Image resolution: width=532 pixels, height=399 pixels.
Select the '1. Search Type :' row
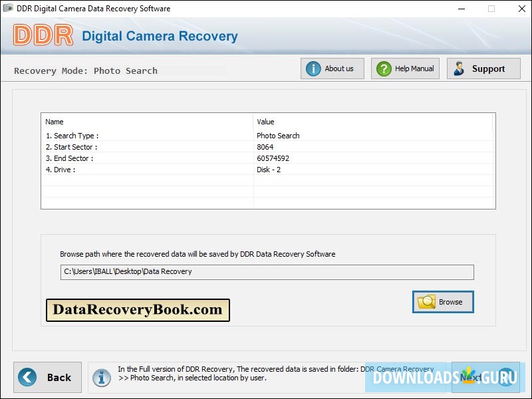coord(268,136)
